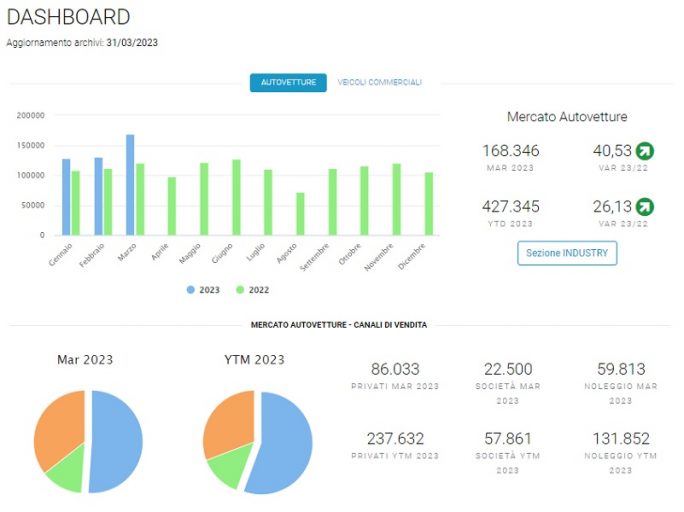Select the green Giugno 2022 bar
The image size is (684, 512).
pos(236,198)
